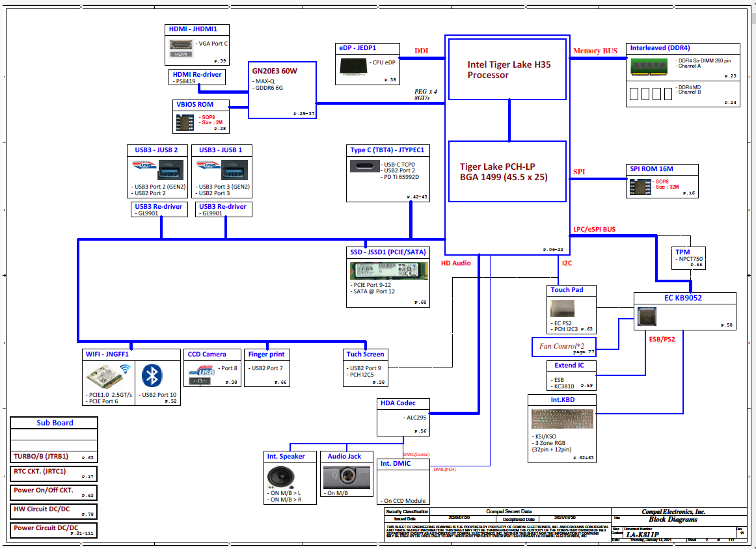Click the Extend IC block title
This screenshot has height=549, width=756.
click(569, 366)
